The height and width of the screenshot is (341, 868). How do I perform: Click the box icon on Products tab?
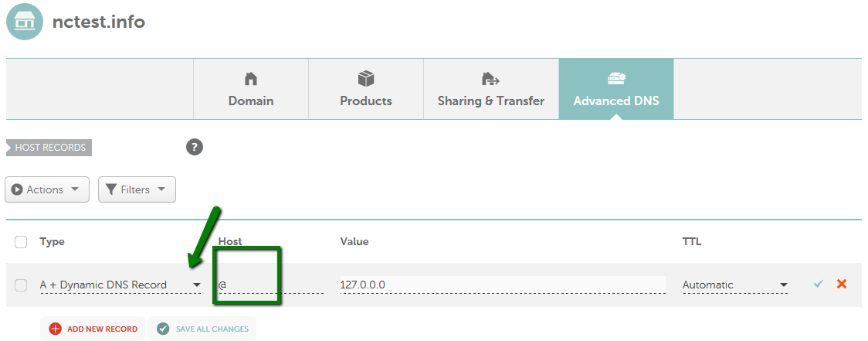coord(366,79)
